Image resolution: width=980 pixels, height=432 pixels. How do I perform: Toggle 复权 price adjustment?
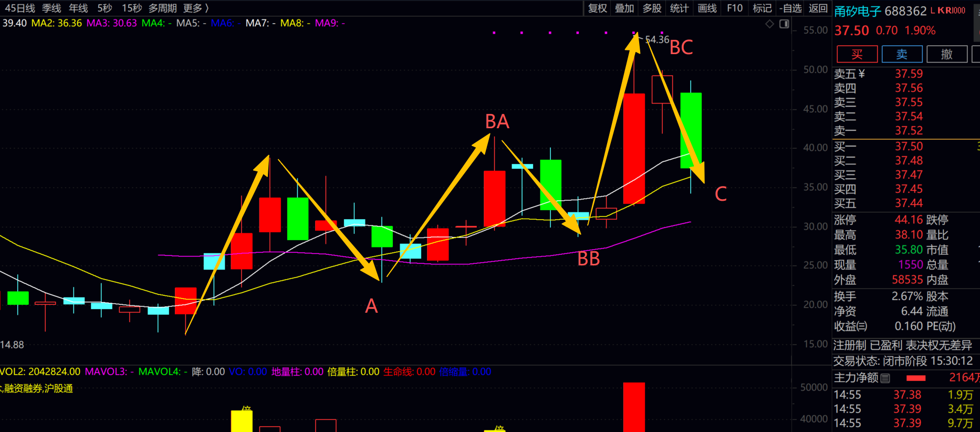597,8
